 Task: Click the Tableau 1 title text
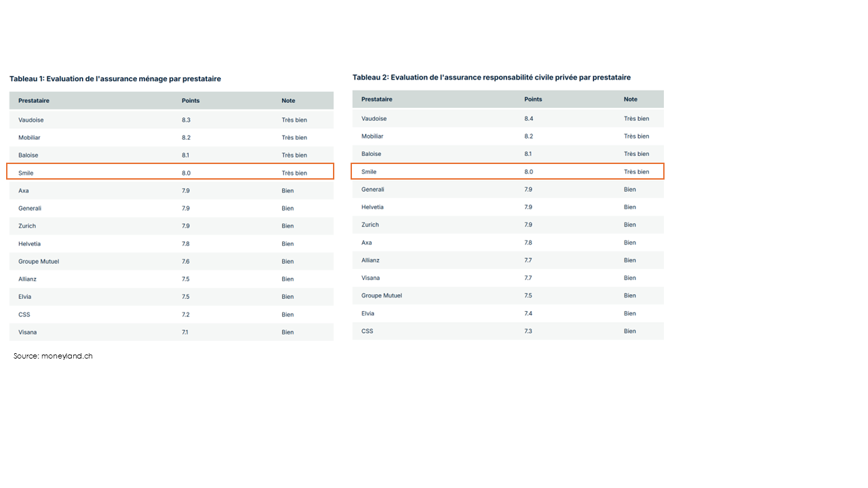[115, 79]
